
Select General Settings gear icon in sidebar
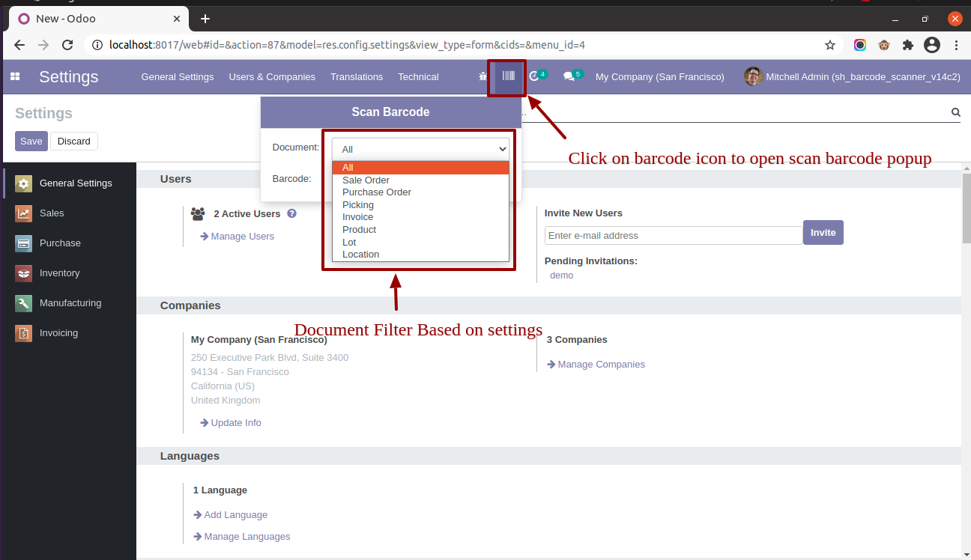24,183
